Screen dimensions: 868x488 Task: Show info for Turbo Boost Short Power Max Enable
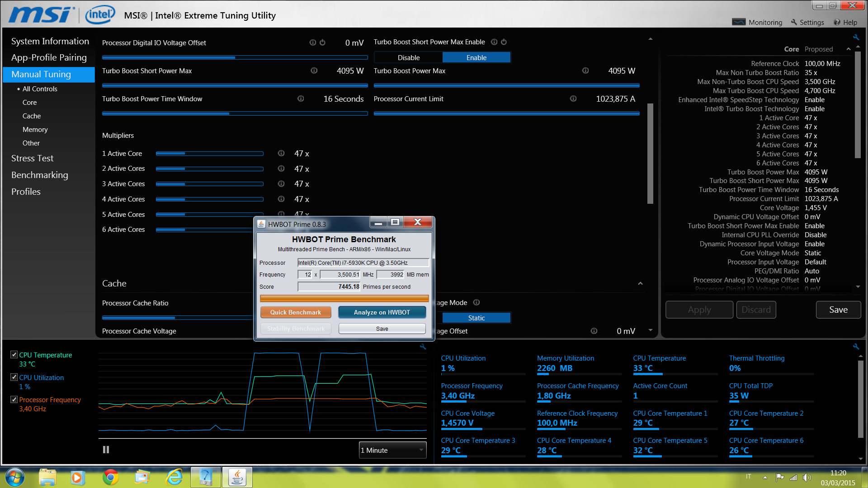coord(494,42)
